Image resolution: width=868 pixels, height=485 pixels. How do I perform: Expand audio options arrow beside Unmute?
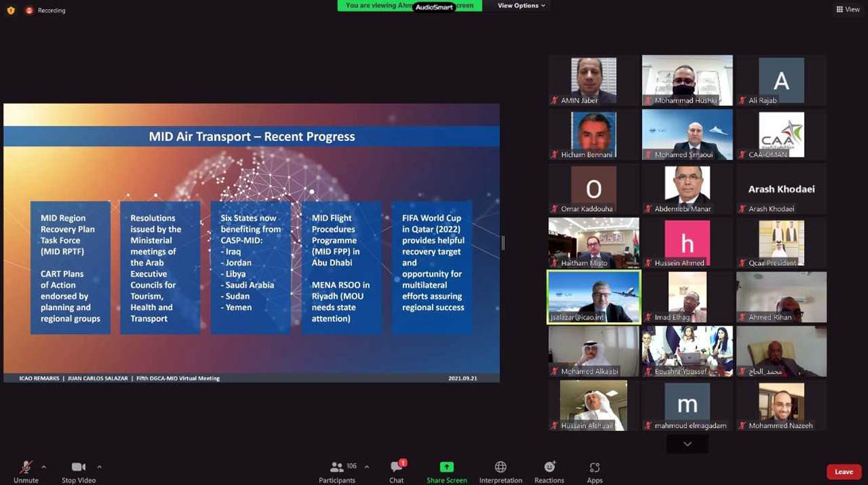click(43, 467)
